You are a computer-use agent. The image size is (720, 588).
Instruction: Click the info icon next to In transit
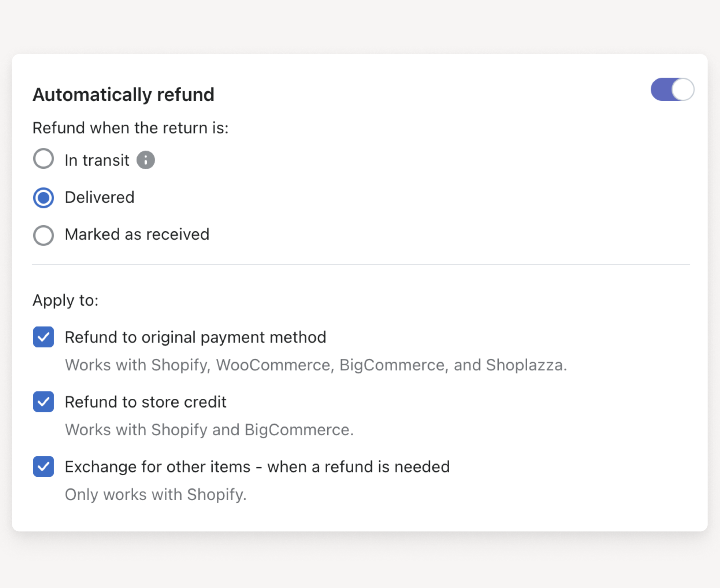pos(146,160)
